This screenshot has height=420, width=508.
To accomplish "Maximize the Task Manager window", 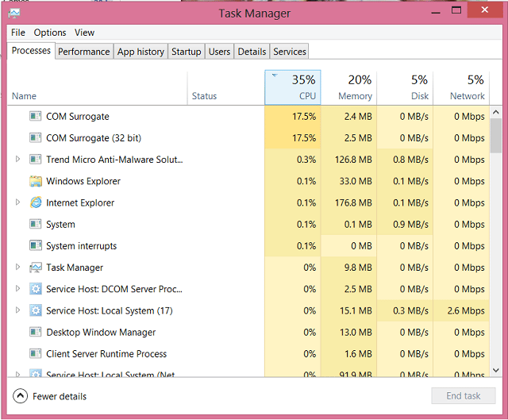I will click(456, 10).
